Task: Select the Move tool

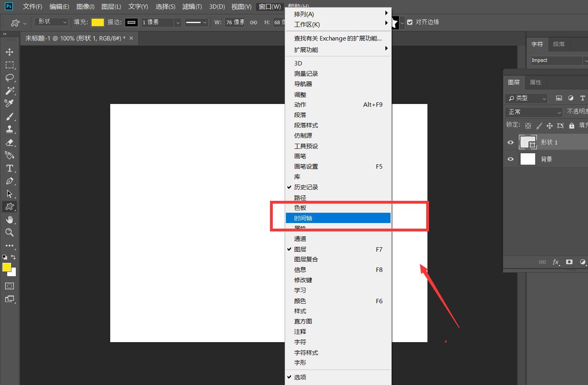Action: pos(10,52)
